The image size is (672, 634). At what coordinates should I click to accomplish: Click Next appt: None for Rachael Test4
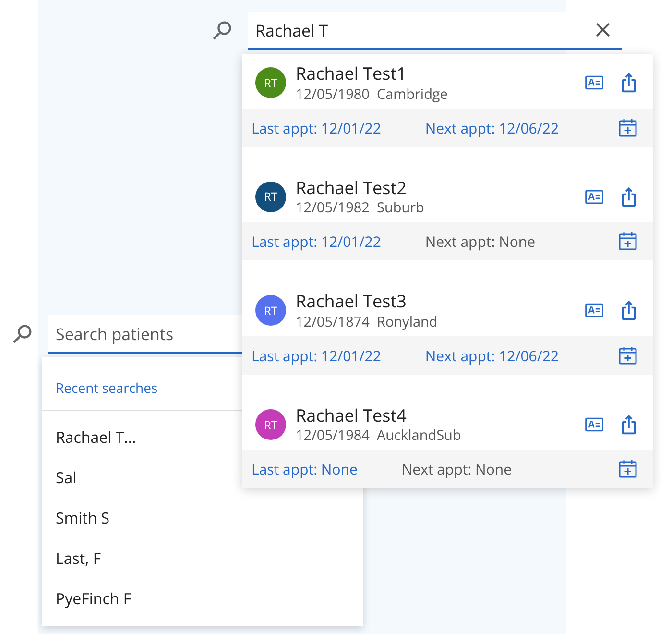click(x=456, y=470)
